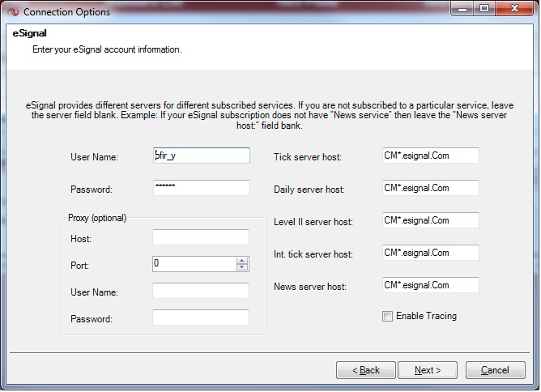Cancel the connection setup

point(495,370)
